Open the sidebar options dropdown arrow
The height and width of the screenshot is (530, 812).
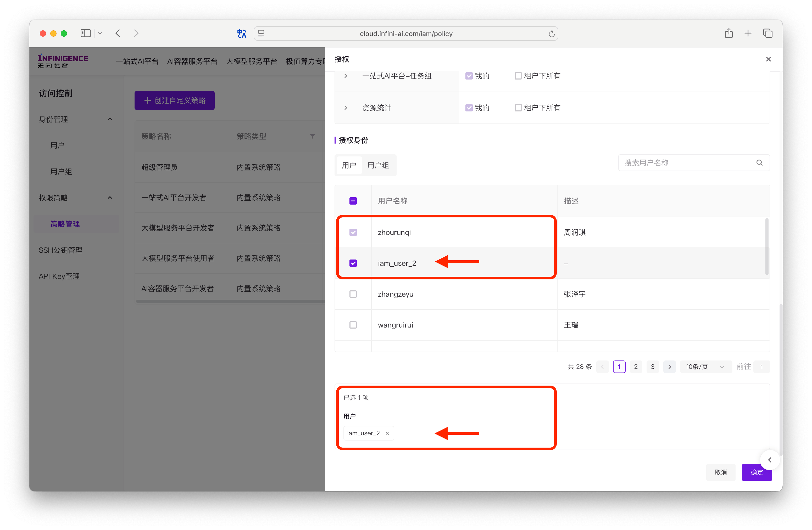point(100,33)
